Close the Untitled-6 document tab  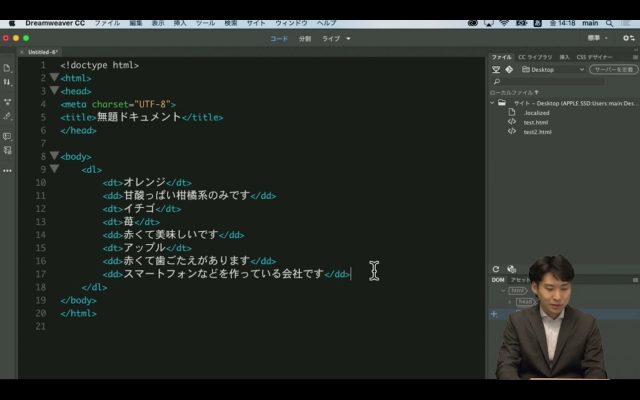22,52
